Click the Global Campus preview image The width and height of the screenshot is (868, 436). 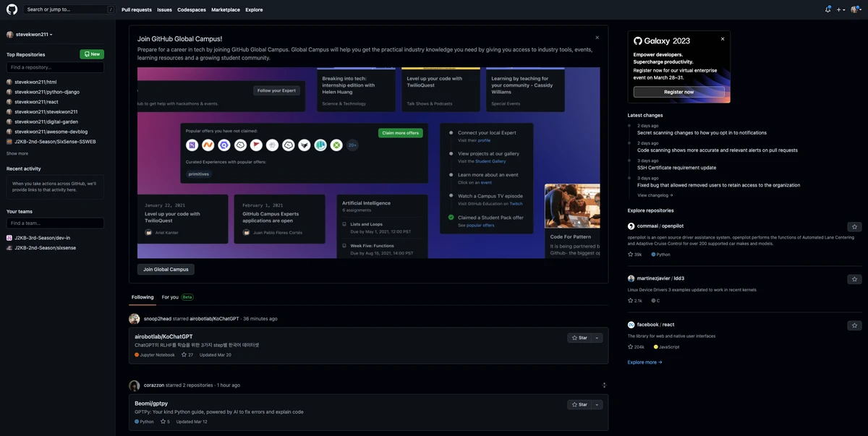[369, 163]
